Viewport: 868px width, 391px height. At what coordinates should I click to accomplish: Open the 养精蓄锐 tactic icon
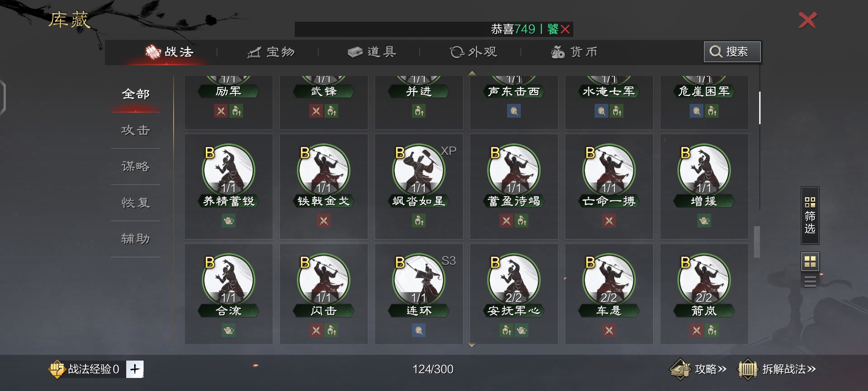coord(229,170)
